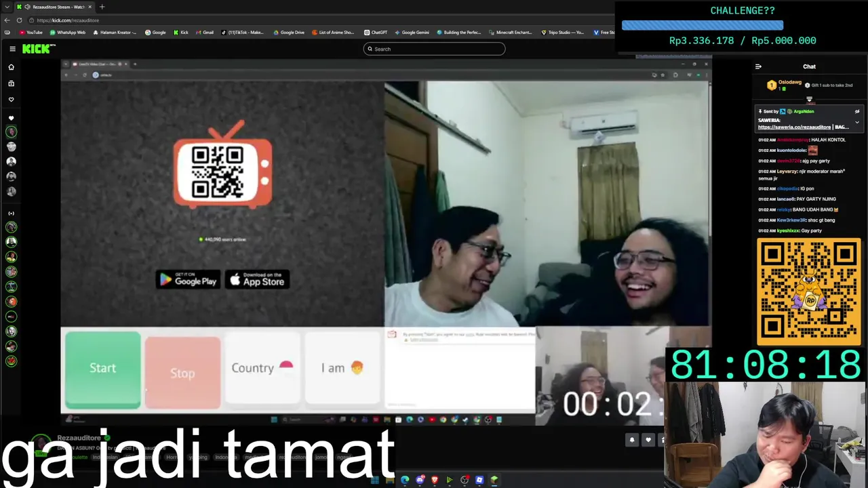Open Kick bookmark

tap(181, 33)
